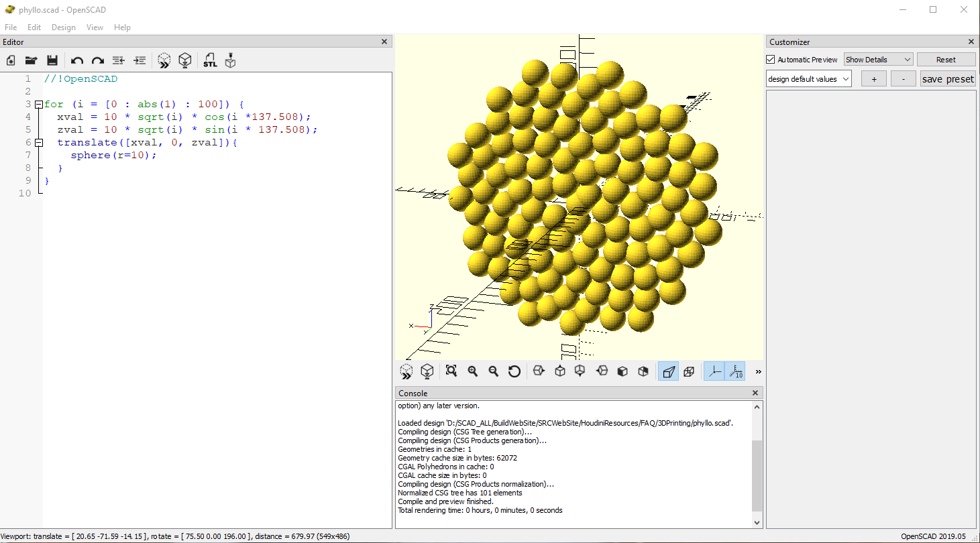Click Unindent icon in editor toolbar

coord(118,60)
